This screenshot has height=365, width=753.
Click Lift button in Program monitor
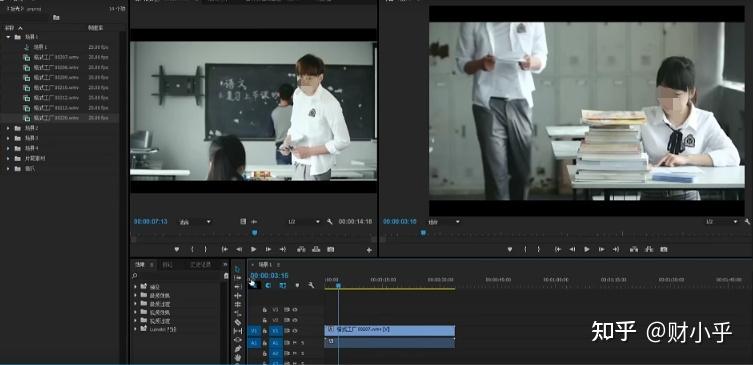click(x=634, y=249)
